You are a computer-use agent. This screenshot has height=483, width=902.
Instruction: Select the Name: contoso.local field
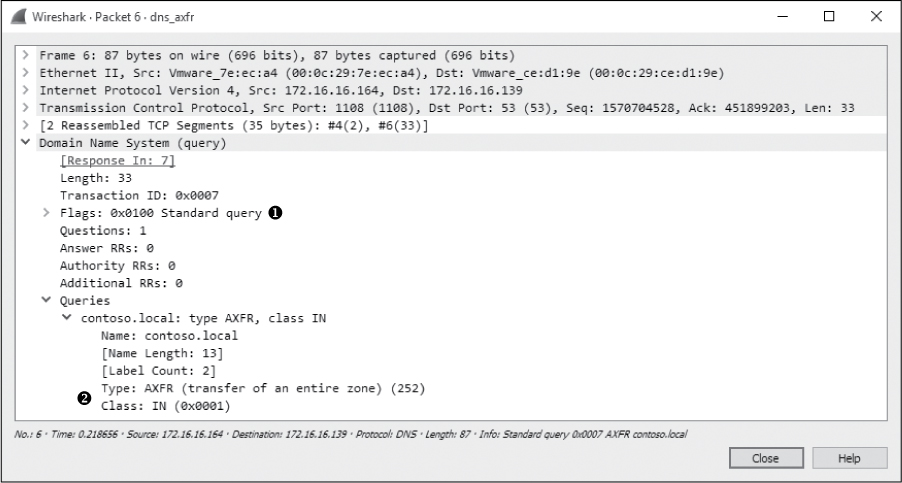point(169,335)
